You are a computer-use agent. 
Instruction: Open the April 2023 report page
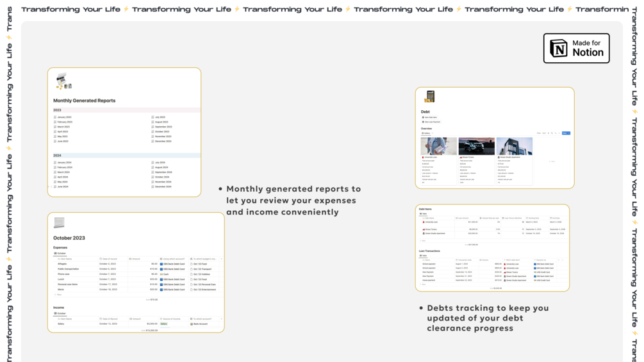pyautogui.click(x=62, y=132)
